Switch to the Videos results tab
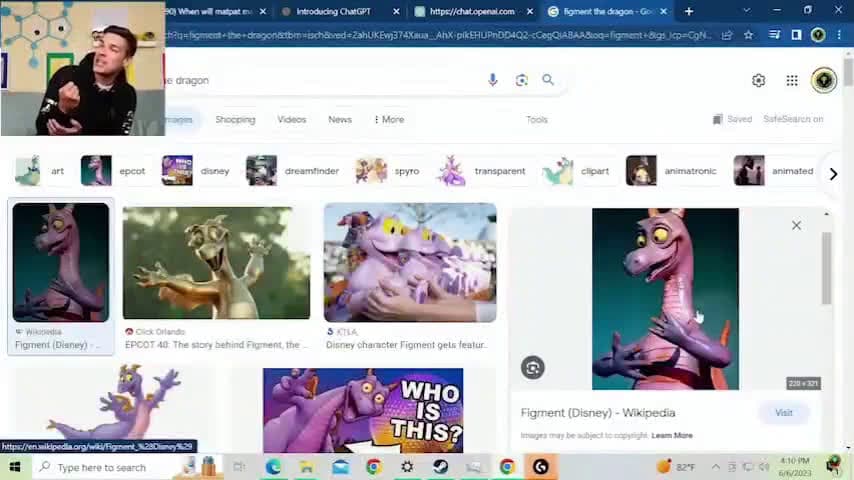The height and width of the screenshot is (480, 854). tap(291, 119)
